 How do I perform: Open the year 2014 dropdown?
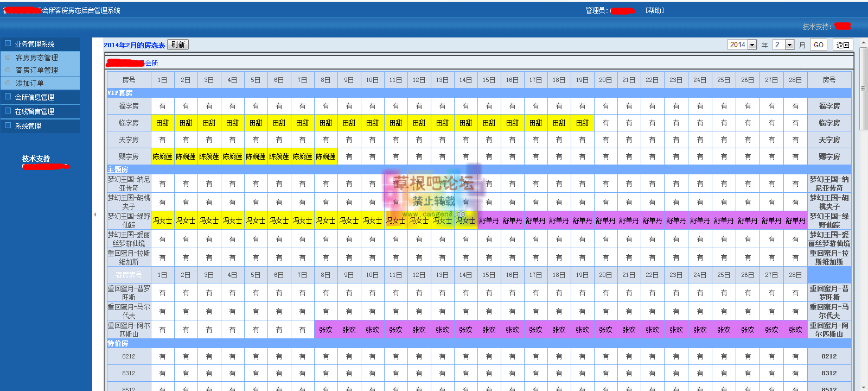[x=752, y=45]
